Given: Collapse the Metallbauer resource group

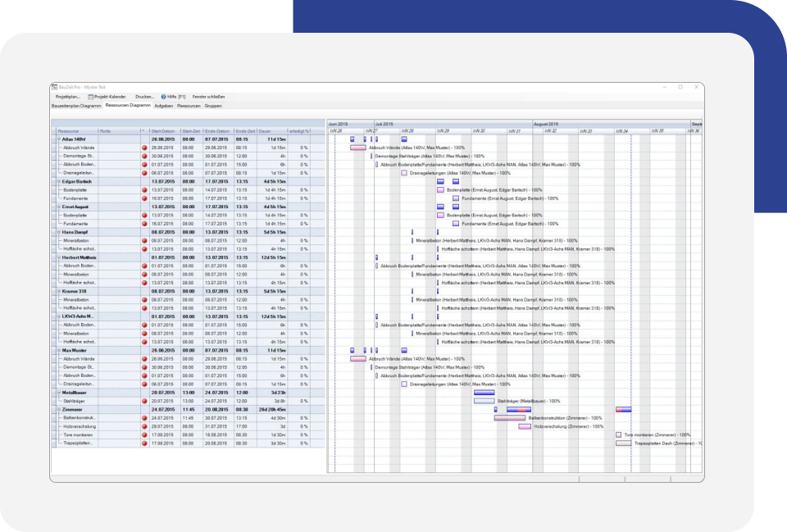Looking at the screenshot, I should coord(58,393).
